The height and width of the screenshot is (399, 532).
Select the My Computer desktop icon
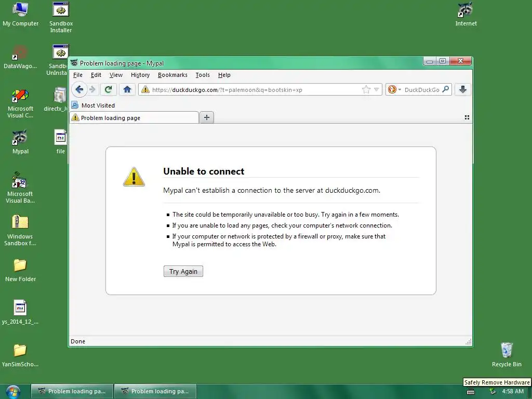tap(20, 14)
